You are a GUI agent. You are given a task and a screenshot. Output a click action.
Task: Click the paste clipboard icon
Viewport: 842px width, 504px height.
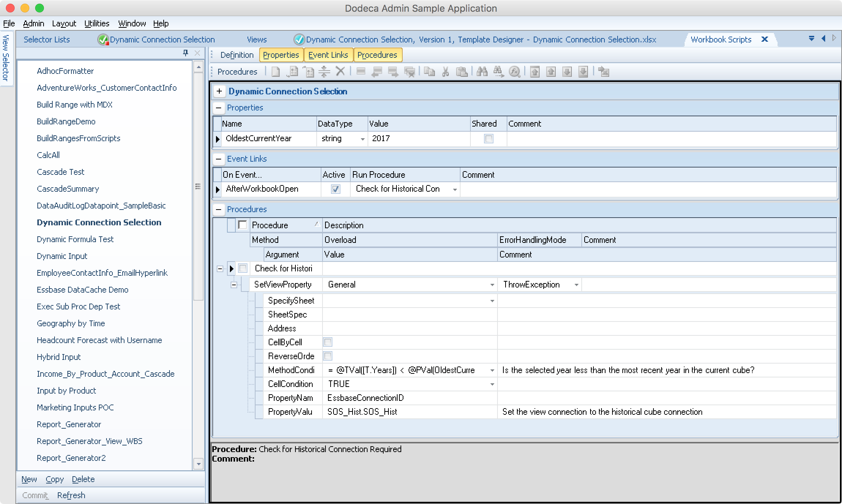pos(462,72)
